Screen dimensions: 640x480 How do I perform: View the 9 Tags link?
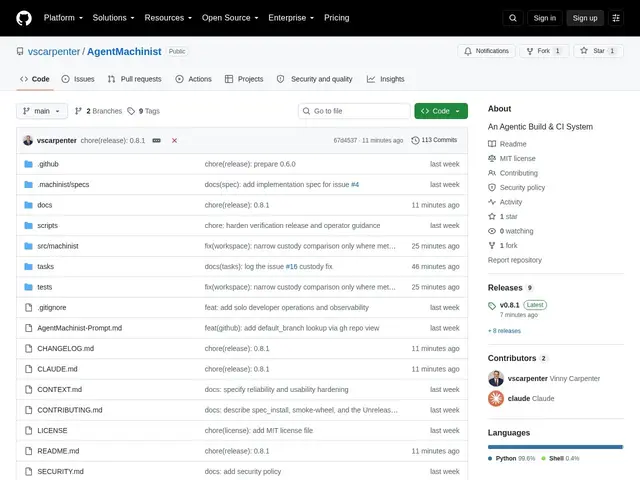coord(143,111)
